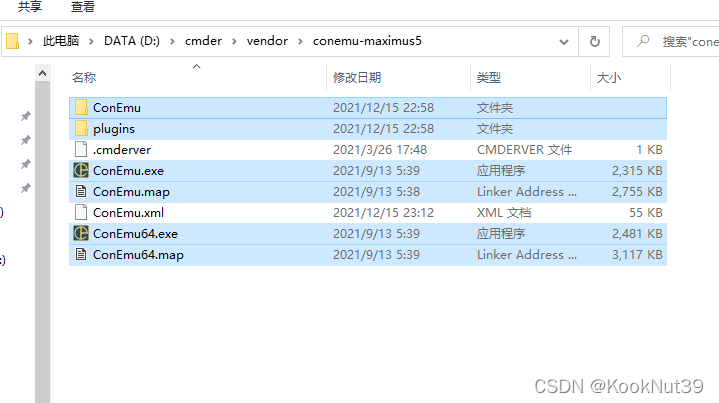Sort by 修改日期 column header
Image resolution: width=719 pixels, height=403 pixels.
(x=357, y=77)
